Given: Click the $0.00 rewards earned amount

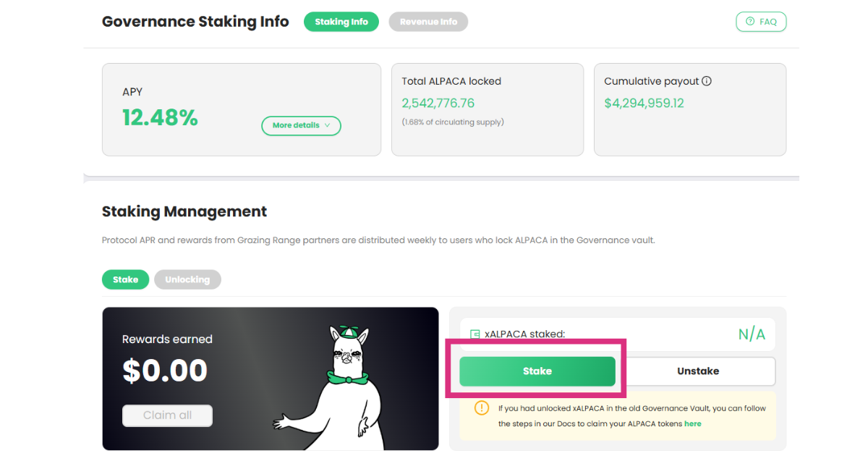Looking at the screenshot, I should pyautogui.click(x=165, y=371).
